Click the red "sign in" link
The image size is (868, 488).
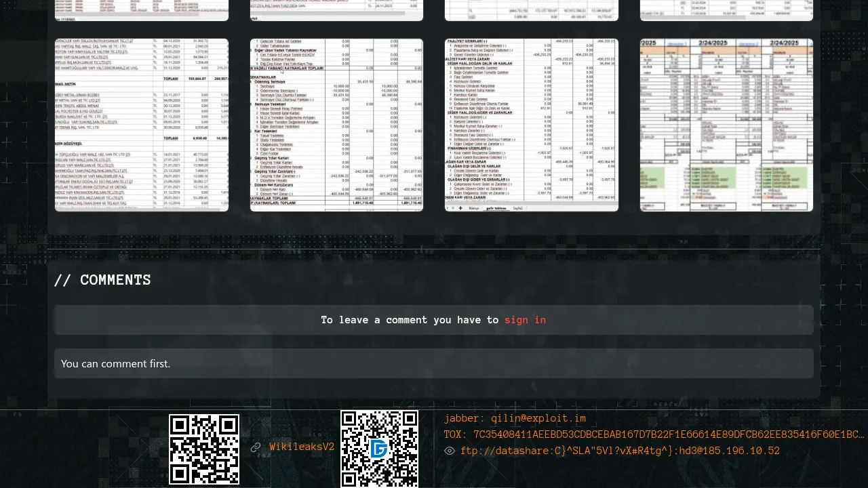tap(525, 320)
